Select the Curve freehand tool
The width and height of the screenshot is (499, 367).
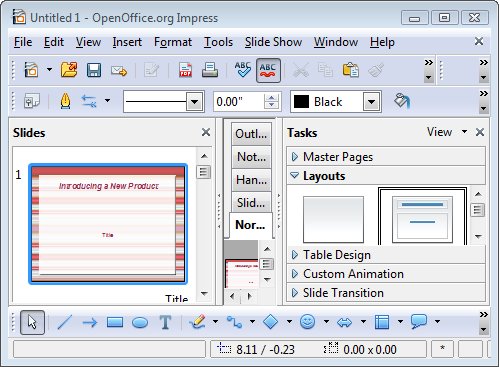click(197, 322)
